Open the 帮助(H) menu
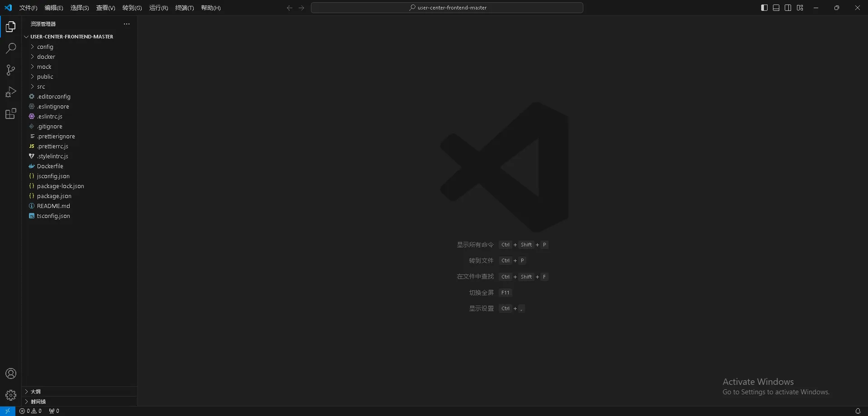Image resolution: width=868 pixels, height=416 pixels. (211, 8)
